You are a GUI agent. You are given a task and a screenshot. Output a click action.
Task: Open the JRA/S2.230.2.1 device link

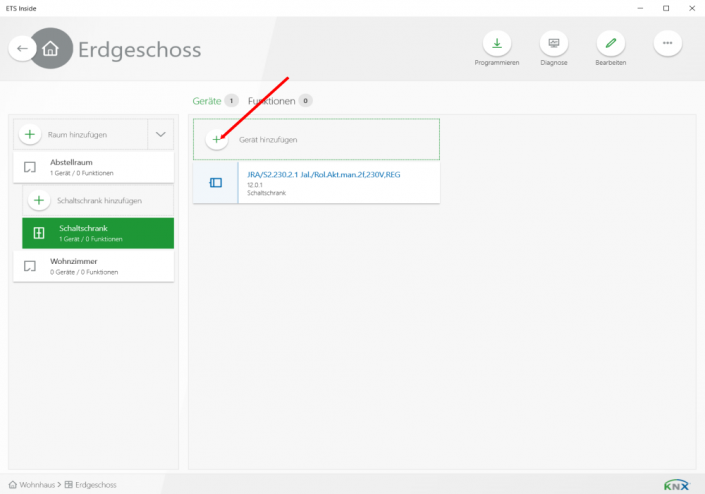[323, 174]
